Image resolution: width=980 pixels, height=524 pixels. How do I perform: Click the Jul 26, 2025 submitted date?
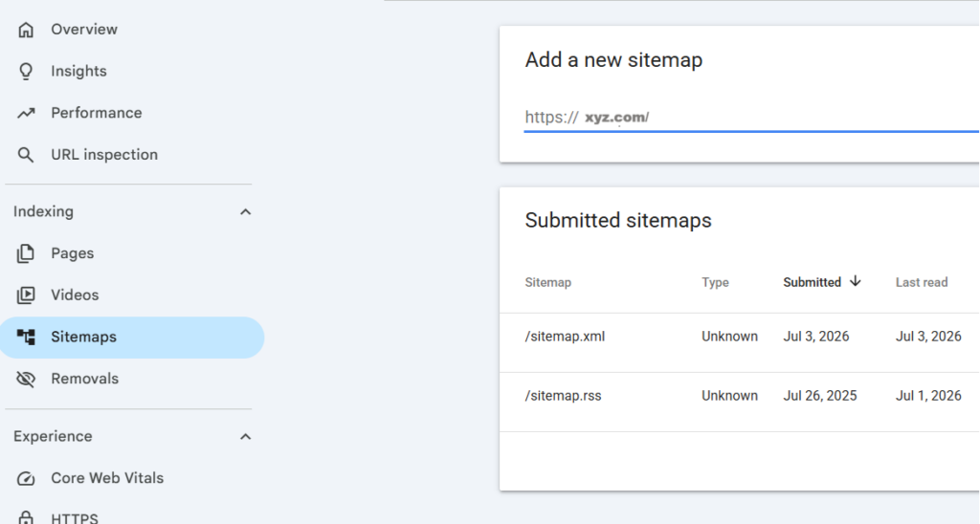pyautogui.click(x=820, y=395)
